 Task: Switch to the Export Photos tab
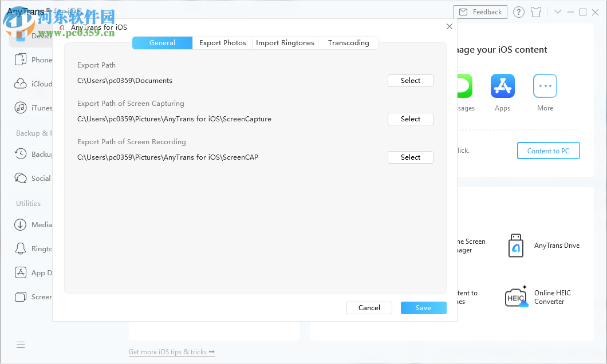tap(223, 43)
